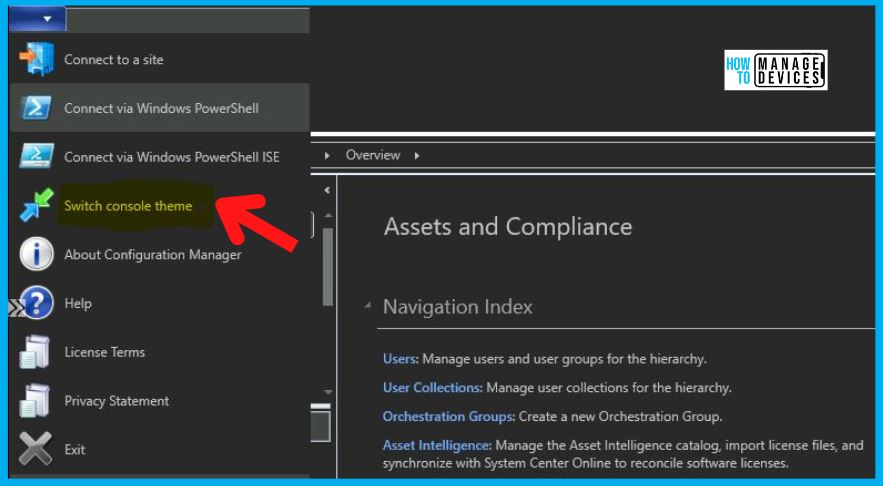Open the Orchestration Groups link

(x=449, y=416)
